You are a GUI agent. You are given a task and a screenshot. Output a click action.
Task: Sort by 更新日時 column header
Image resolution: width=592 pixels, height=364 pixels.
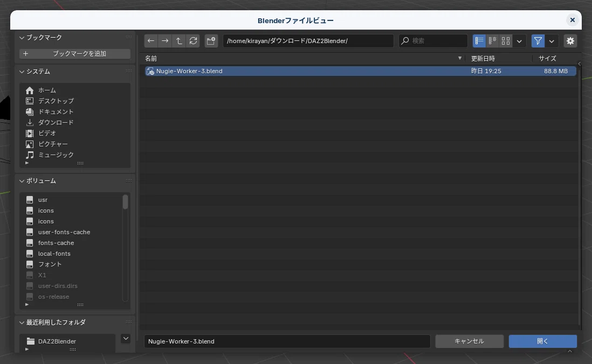click(498, 59)
